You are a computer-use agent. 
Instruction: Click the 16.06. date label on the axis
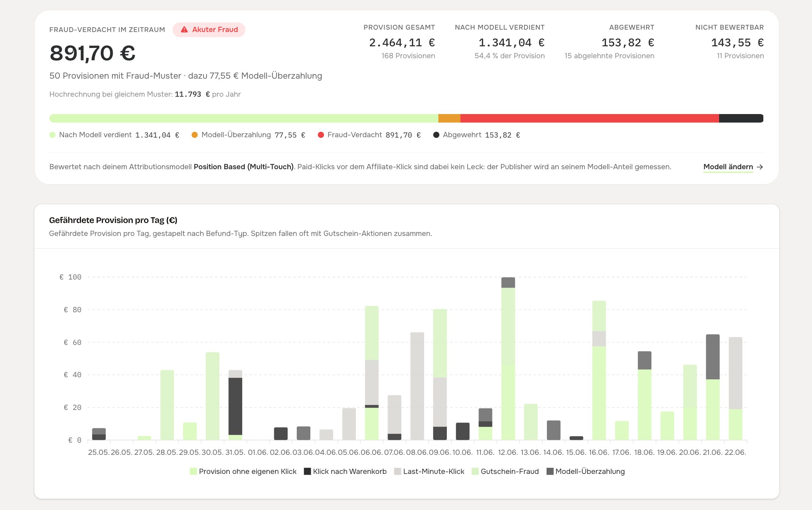tap(599, 452)
